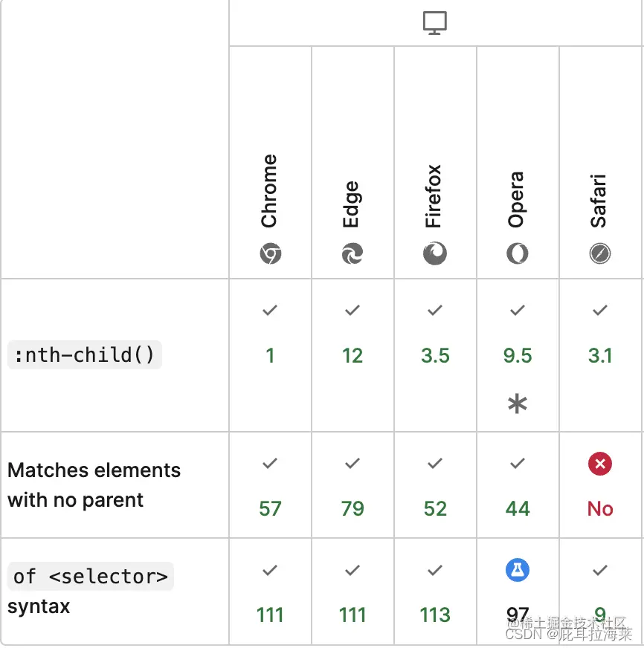The width and height of the screenshot is (644, 648).
Task: Click the checkmark above Edge version 79
Action: (x=352, y=464)
